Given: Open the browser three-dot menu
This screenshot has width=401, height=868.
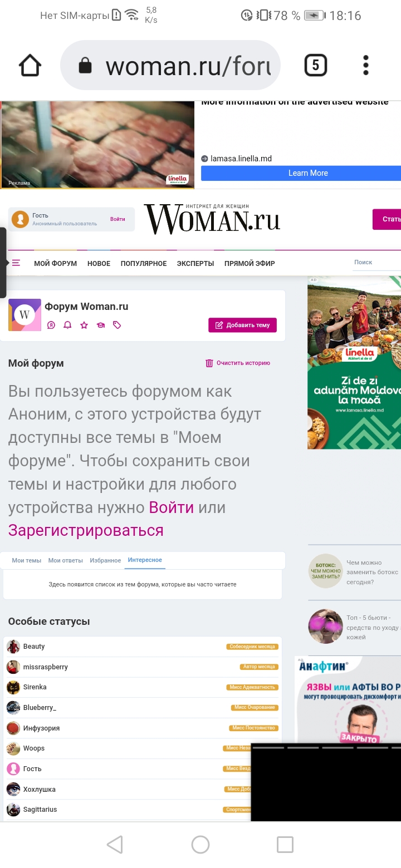Looking at the screenshot, I should pos(366,66).
